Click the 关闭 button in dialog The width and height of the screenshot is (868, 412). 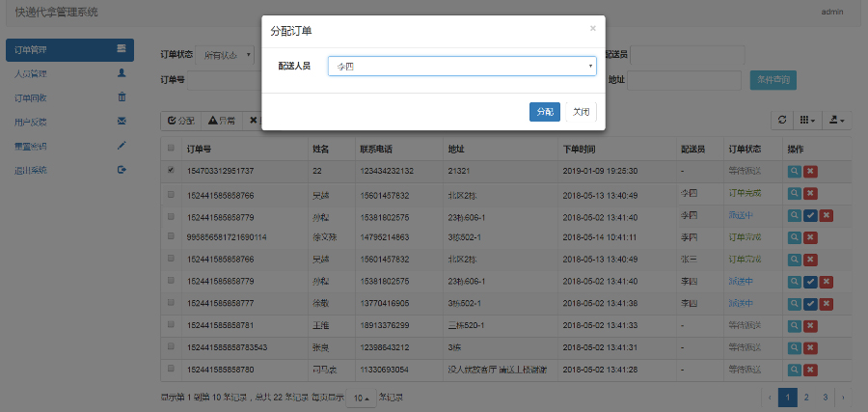581,112
